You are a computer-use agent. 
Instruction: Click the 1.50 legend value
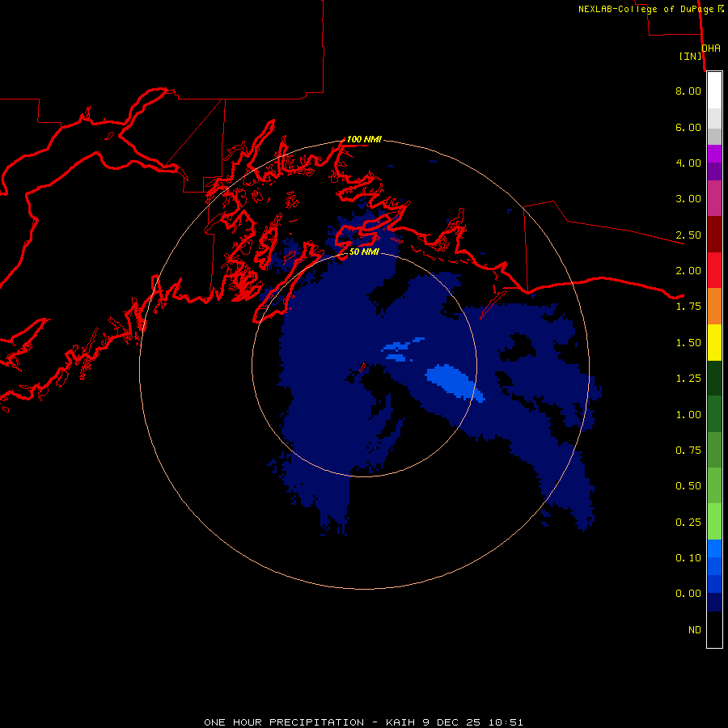coord(688,343)
